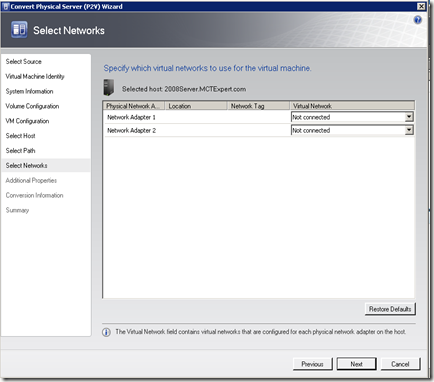Click the Restore Defaults button

(x=390, y=309)
